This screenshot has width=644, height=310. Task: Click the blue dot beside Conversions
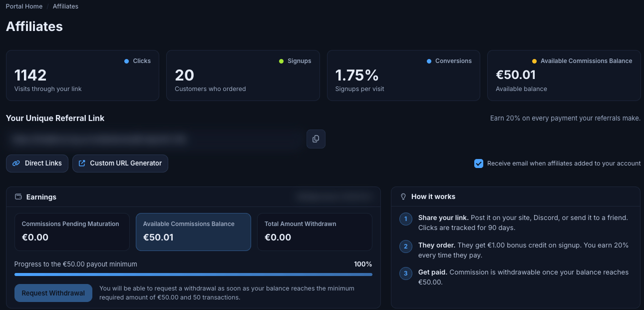(x=429, y=61)
